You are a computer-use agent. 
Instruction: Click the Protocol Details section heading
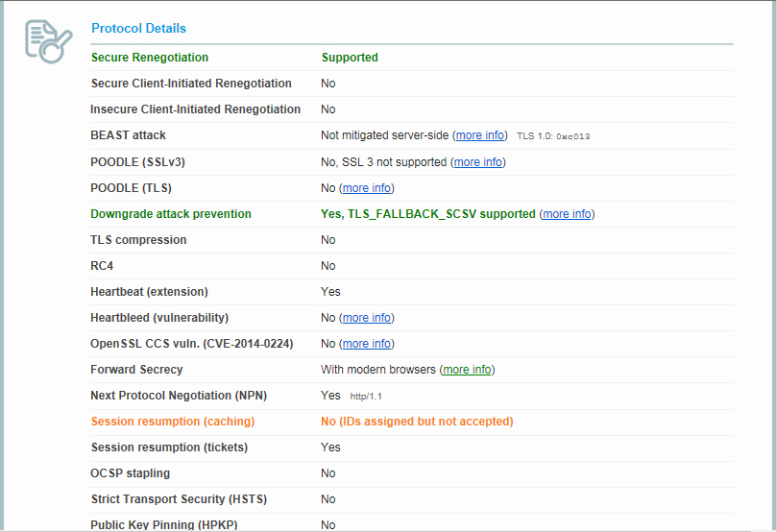[138, 29]
